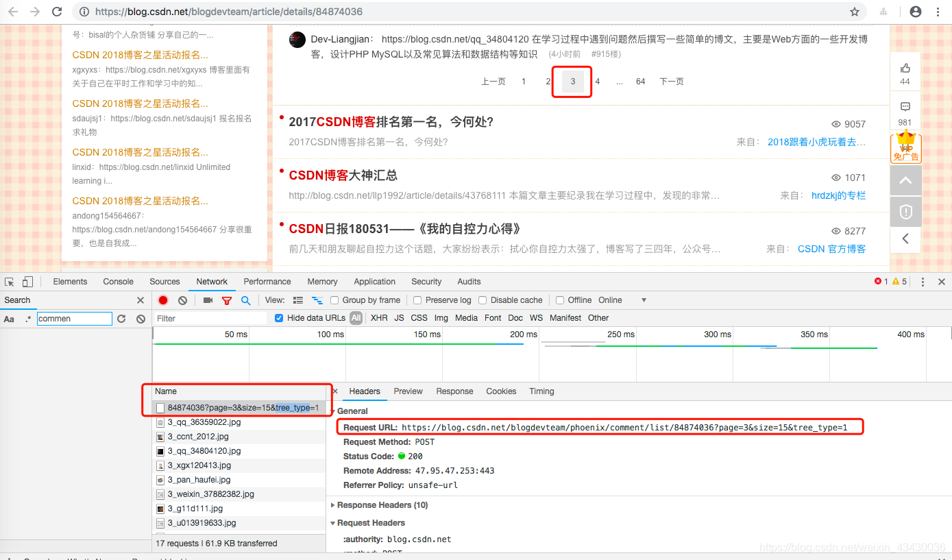This screenshot has height=560, width=952.
Task: Select the large request rows view icon
Action: [298, 300]
